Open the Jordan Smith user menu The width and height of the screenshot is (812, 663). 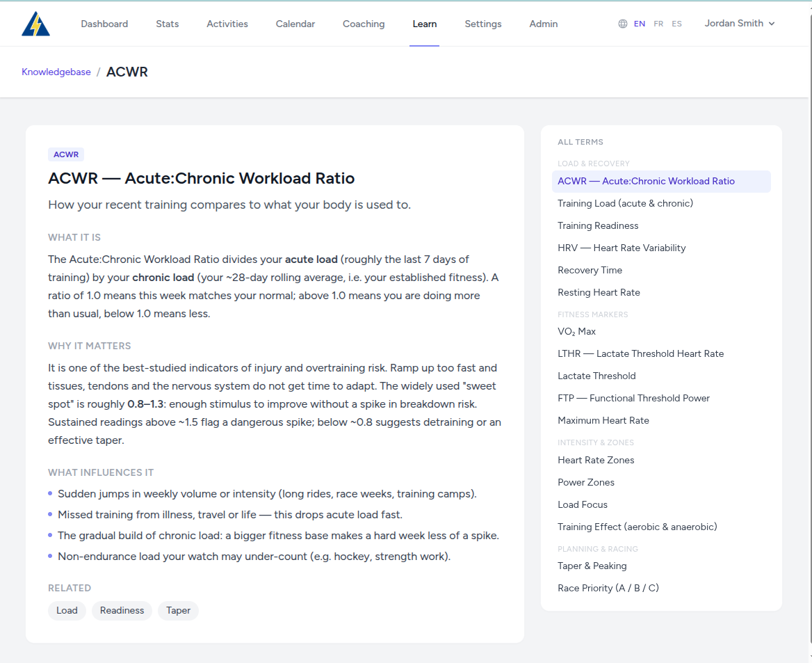point(740,24)
